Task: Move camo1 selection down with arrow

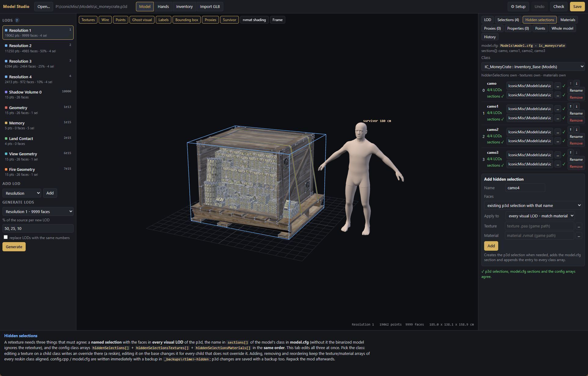Action: (x=576, y=106)
